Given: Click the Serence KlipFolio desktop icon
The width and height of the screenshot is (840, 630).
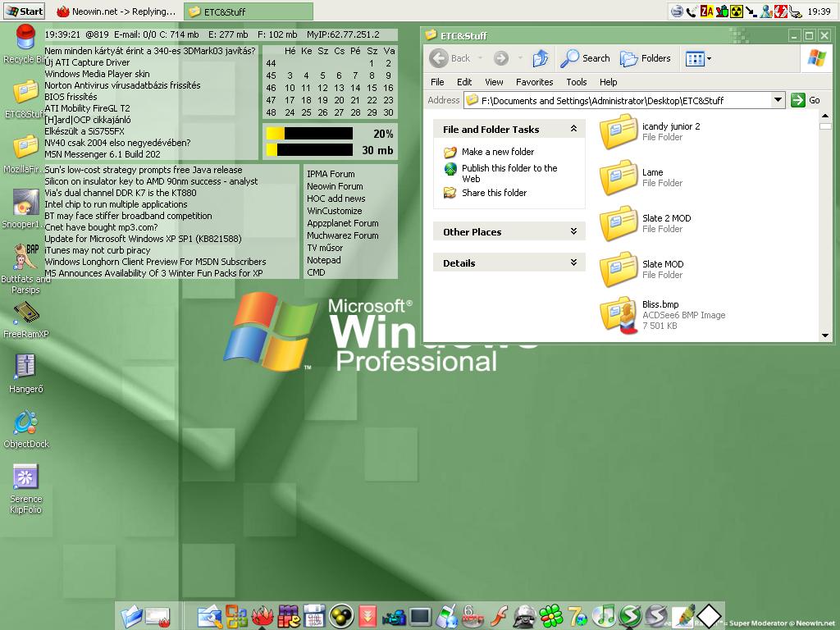Looking at the screenshot, I should pyautogui.click(x=25, y=477).
